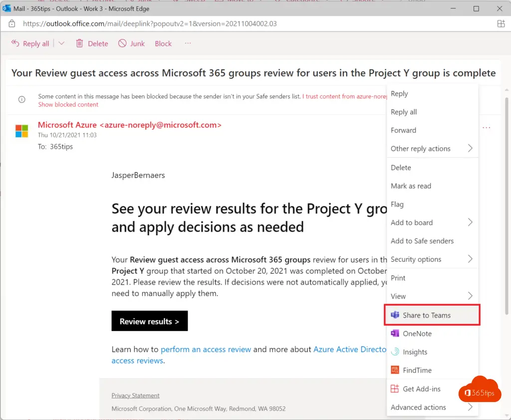Open the Azure Active Directory link
Image resolution: width=511 pixels, height=420 pixels.
point(350,349)
